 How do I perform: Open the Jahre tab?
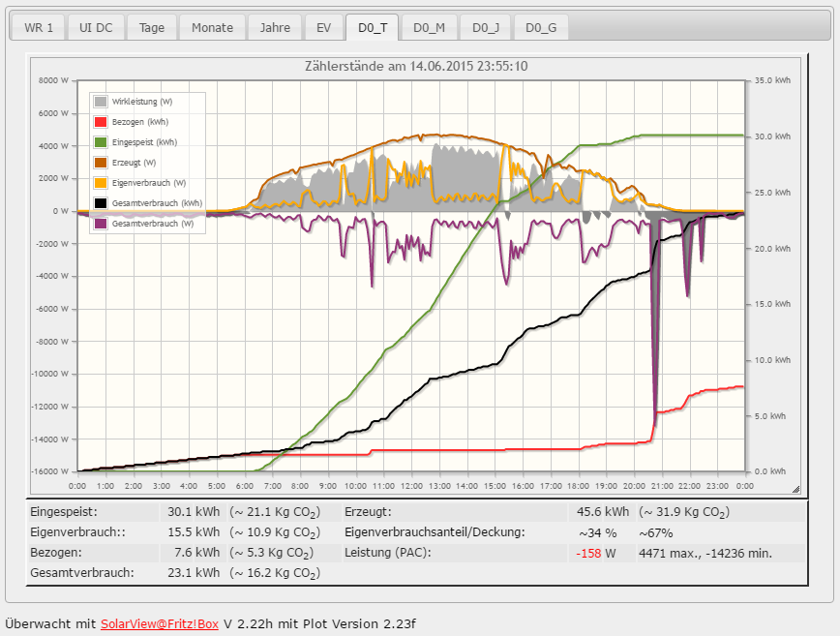tap(275, 27)
